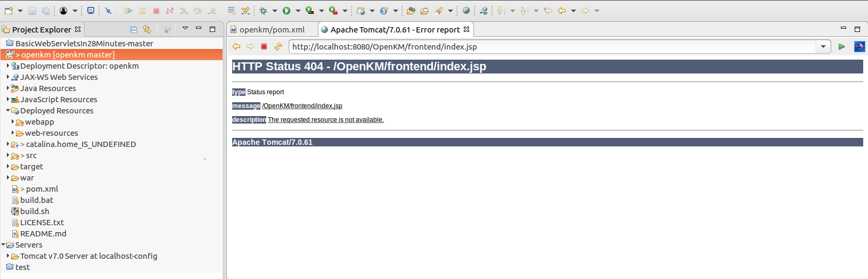Screen dimensions: 868x279
Task: Click the blue browser logo icon beside Go
Action: (x=859, y=47)
